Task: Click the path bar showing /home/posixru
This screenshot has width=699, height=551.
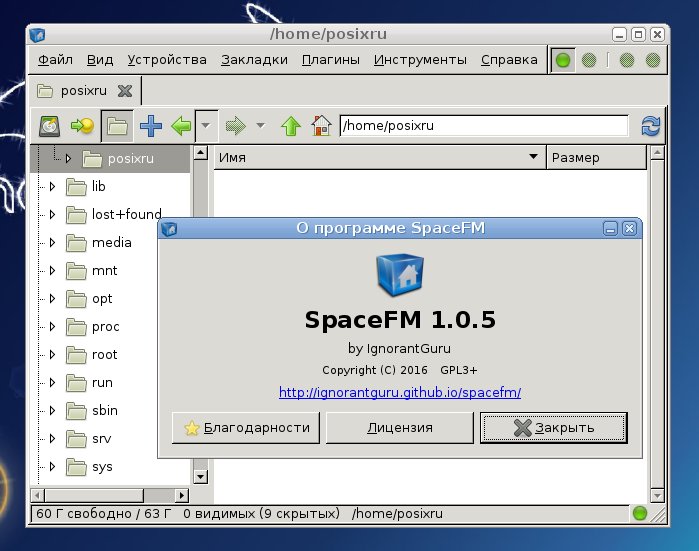Action: (x=484, y=126)
